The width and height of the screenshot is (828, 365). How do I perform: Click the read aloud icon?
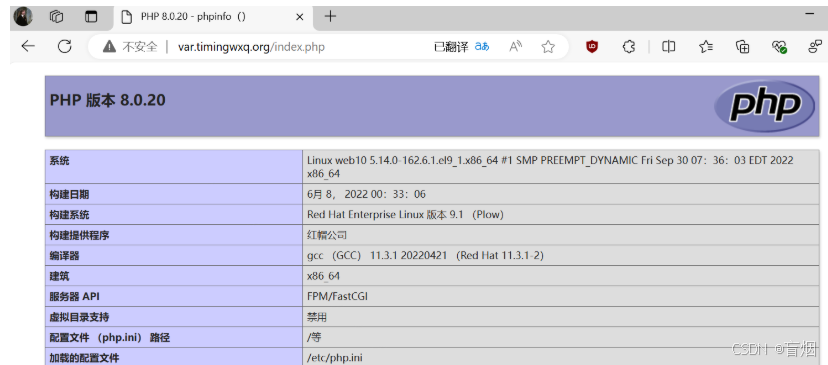click(515, 46)
